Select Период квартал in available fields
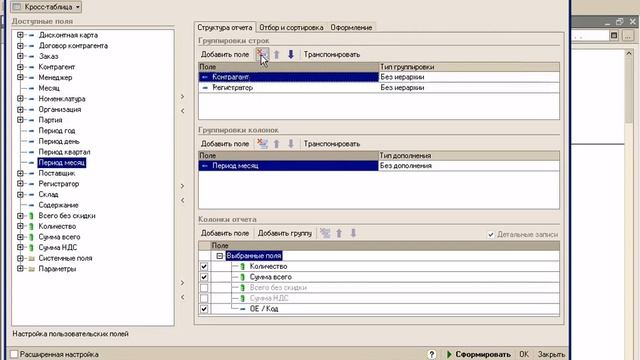Viewport: 640px width, 360px height. pyautogui.click(x=64, y=152)
